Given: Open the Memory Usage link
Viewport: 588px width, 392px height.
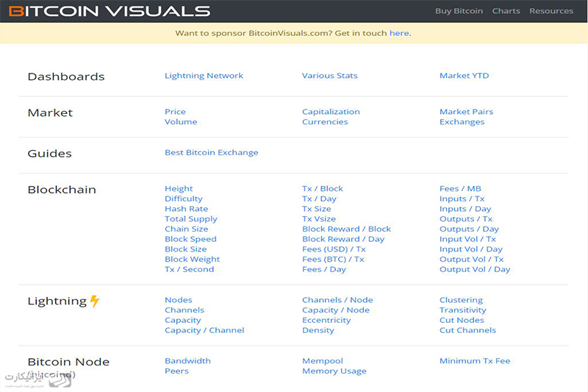Looking at the screenshot, I should point(334,371).
